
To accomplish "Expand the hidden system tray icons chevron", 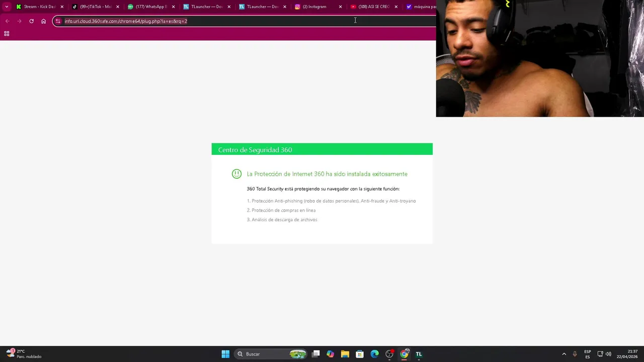I will pos(564,354).
